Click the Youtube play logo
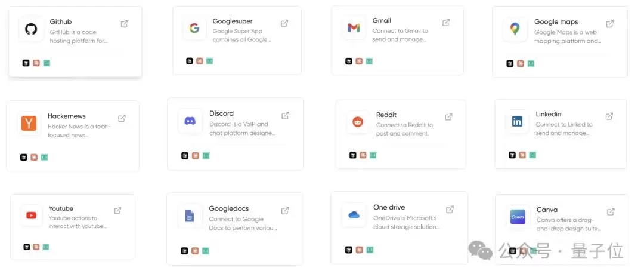This screenshot has height=277, width=644. point(31,216)
